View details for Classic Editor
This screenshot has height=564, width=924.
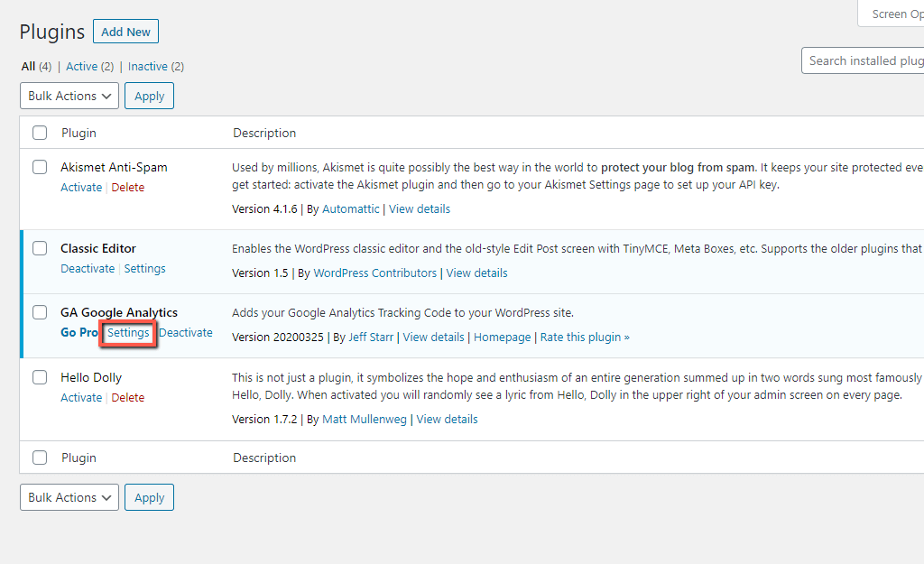pyautogui.click(x=476, y=273)
